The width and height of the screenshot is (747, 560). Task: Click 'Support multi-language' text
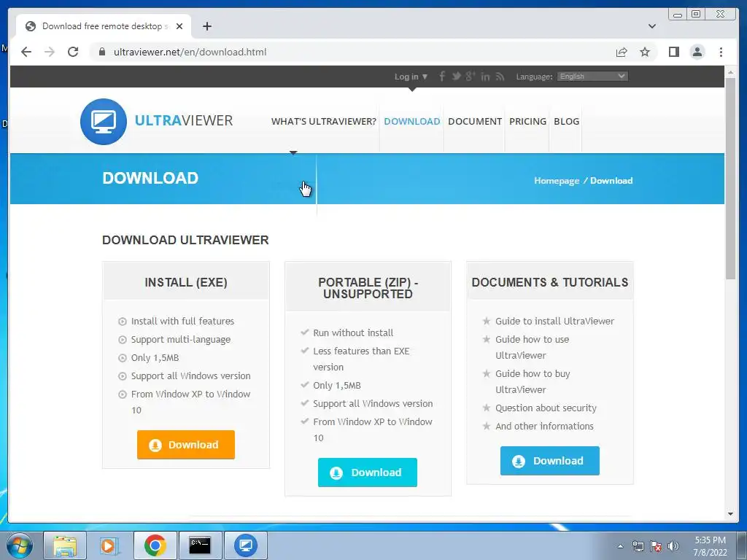coord(181,339)
